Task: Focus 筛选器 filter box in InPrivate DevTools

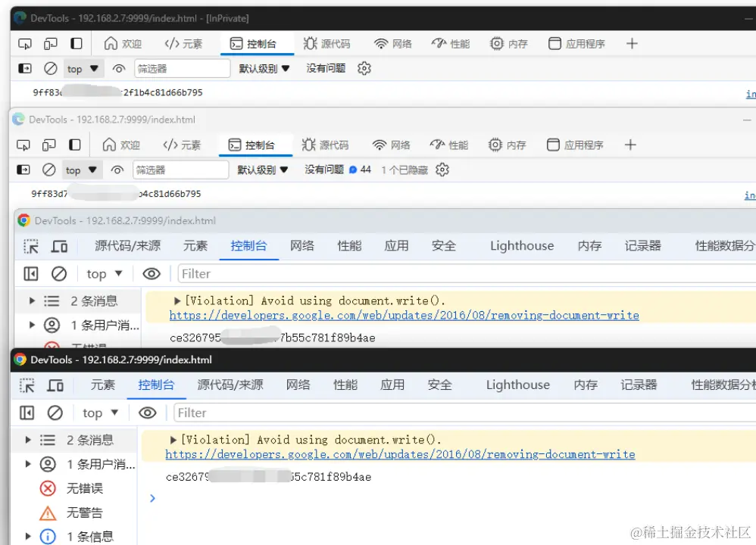Action: click(x=182, y=68)
